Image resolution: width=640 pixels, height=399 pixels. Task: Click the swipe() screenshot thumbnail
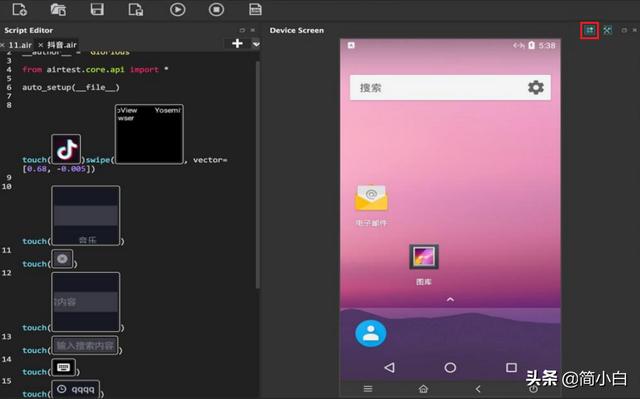pos(149,134)
